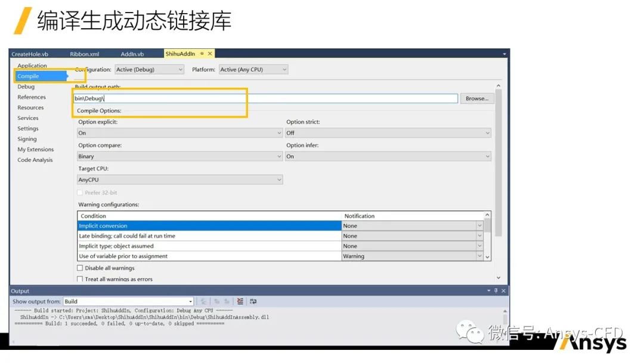The height and width of the screenshot is (363, 644).
Task: Toggle word wrap icon in Output toolbar
Action: (253, 302)
